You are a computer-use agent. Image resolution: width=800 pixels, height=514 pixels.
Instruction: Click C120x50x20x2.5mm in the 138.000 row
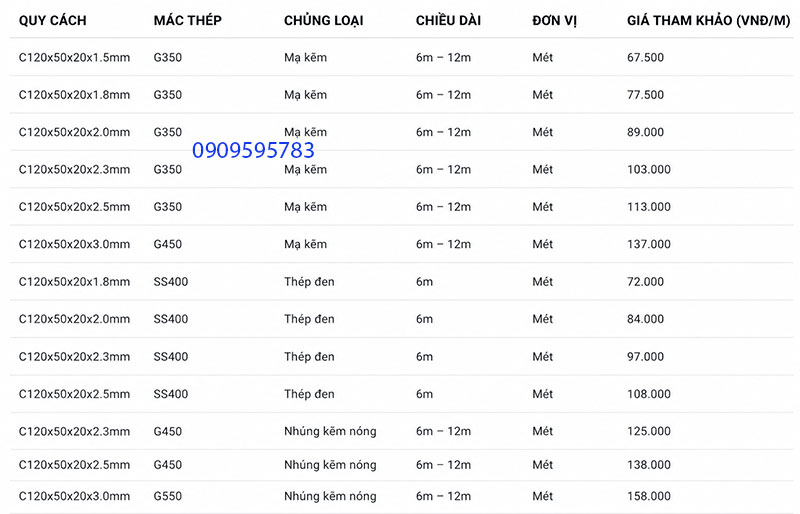(x=74, y=464)
